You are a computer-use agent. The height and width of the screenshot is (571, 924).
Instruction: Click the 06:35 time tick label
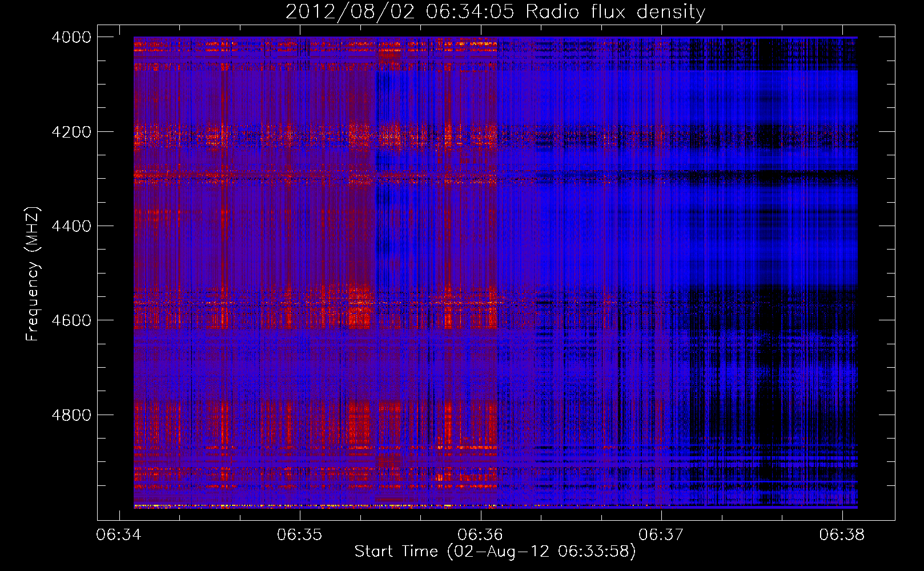pyautogui.click(x=300, y=535)
